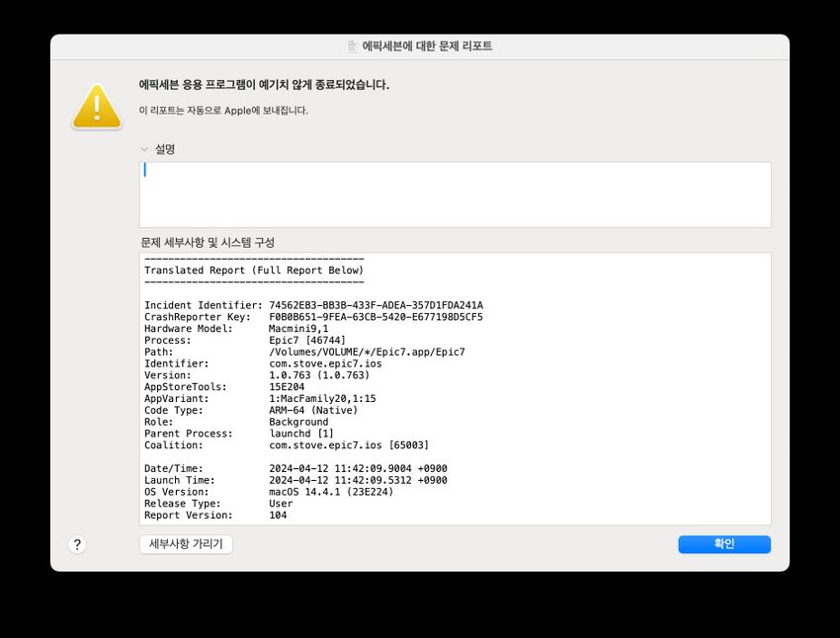The width and height of the screenshot is (840, 638).
Task: Click the window title 에픽세븐에 대한 문제 리포트
Action: (x=427, y=46)
